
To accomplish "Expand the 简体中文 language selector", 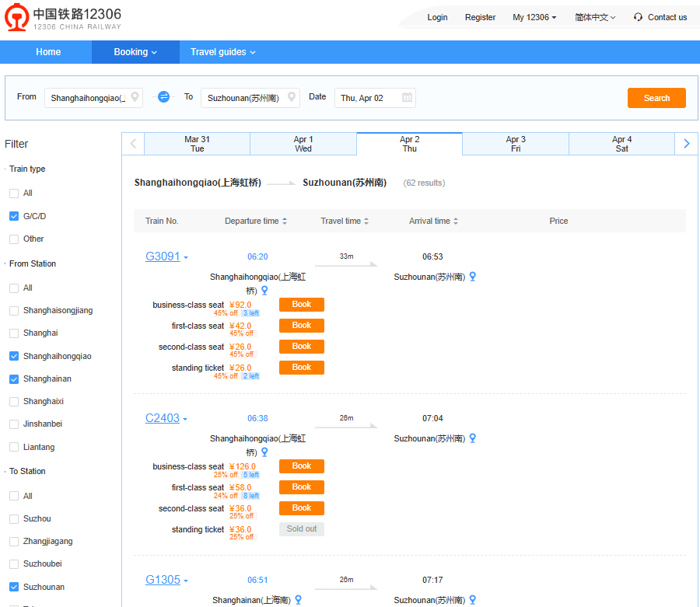I will (595, 17).
